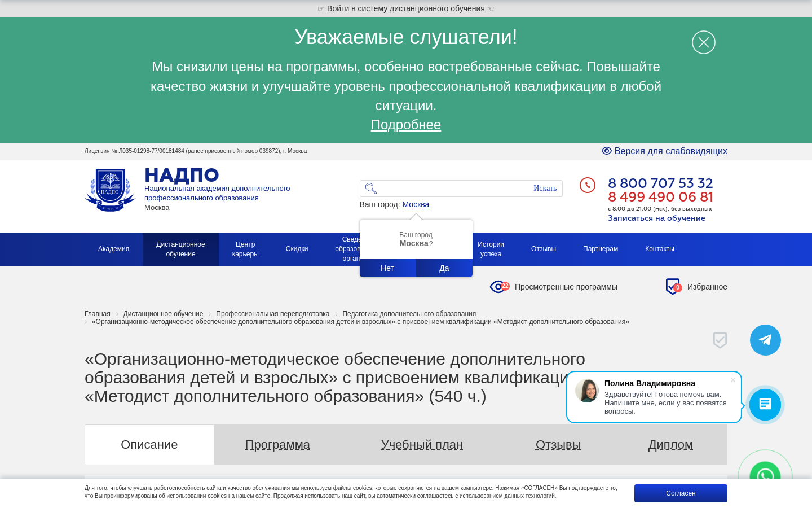Close the green announcement banner
The width and height of the screenshot is (812, 508).
(704, 42)
